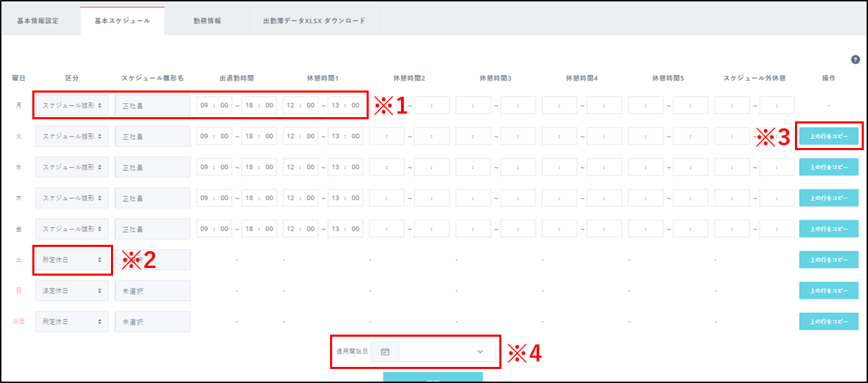Image resolution: width=868 pixels, height=383 pixels.
Task: Expand the holiday row's 区分 dropdown
Action: click(72, 321)
